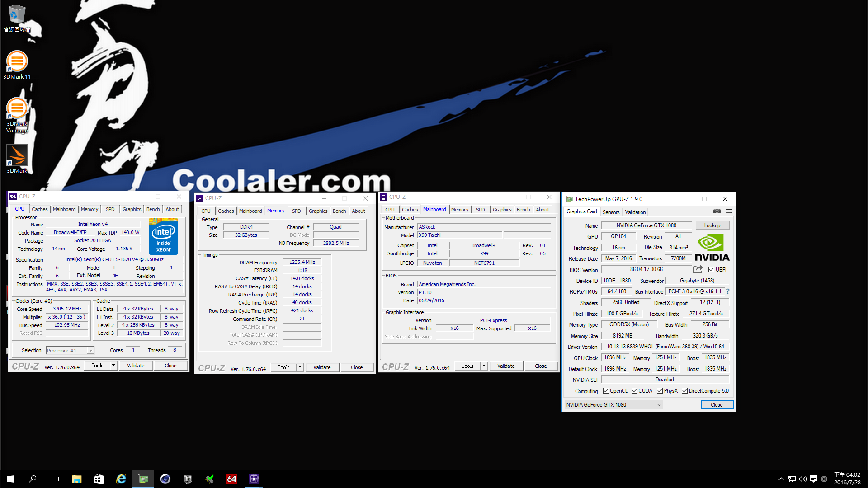Toggle the DirectCompute 5.0 checkbox
Screen dimensions: 868x488
click(x=685, y=391)
